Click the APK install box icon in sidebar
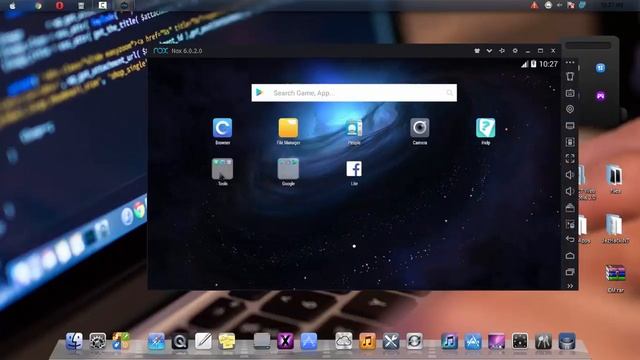The width and height of the screenshot is (640, 360). click(570, 208)
